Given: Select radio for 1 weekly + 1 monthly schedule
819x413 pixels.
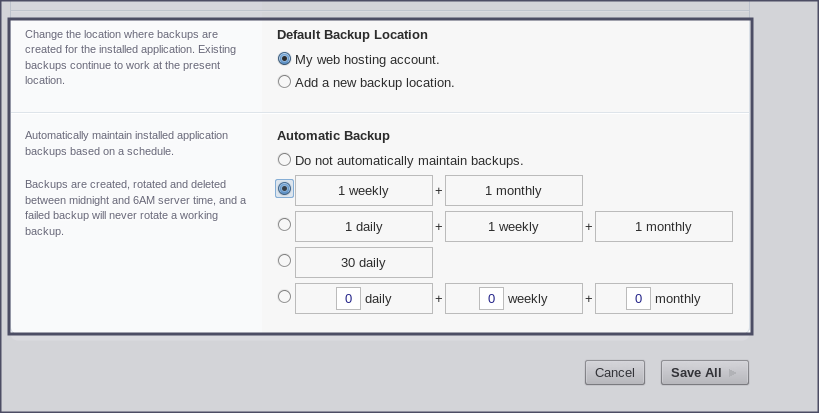Looking at the screenshot, I should pos(285,189).
